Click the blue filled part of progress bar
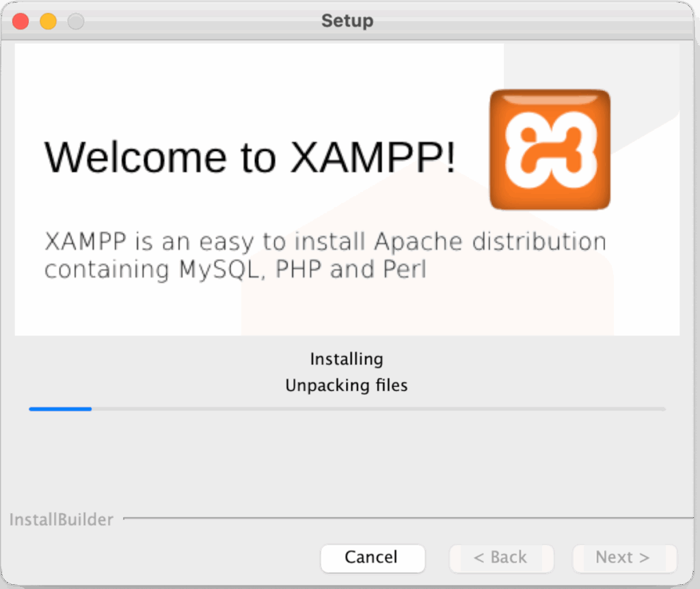700x589 pixels. coord(60,409)
